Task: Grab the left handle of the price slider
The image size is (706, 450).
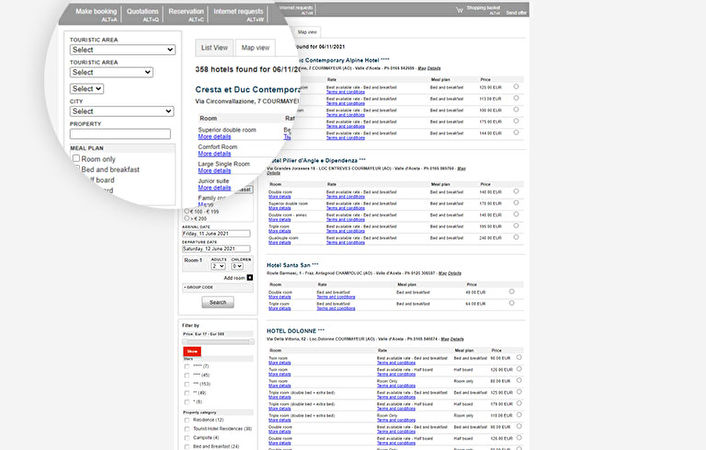Action: pos(184,342)
